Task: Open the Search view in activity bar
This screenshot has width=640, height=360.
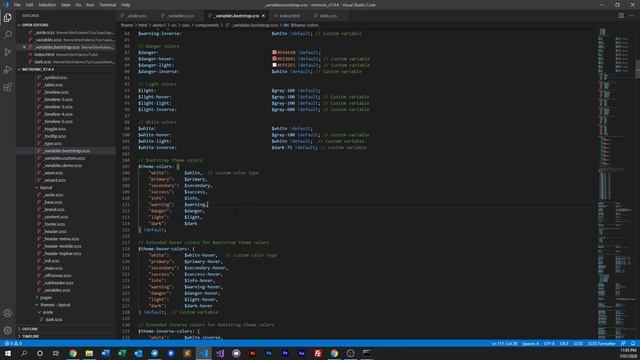Action: click(7, 35)
